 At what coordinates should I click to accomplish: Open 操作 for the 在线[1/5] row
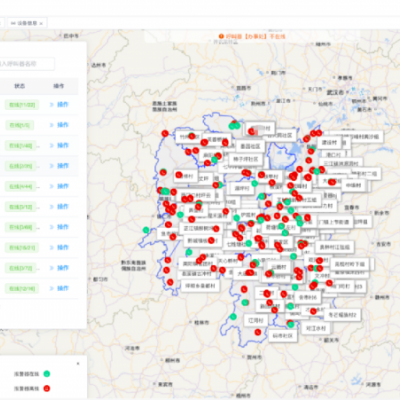point(59,125)
